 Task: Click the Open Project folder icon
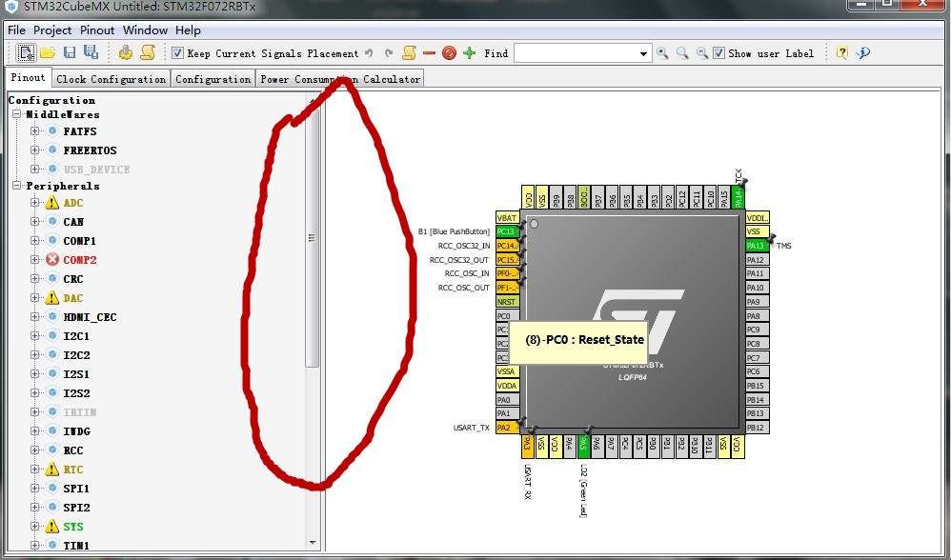tap(48, 53)
